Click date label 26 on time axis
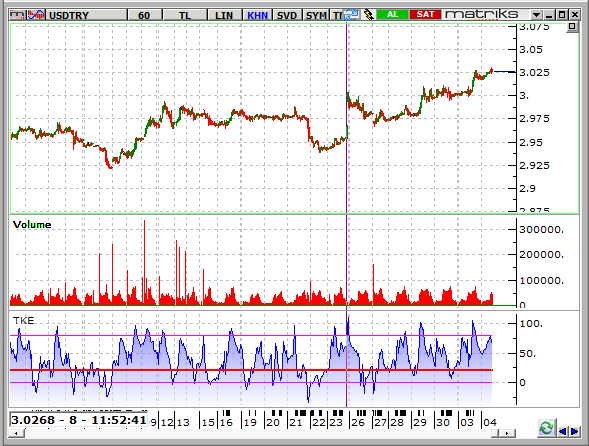 358,423
